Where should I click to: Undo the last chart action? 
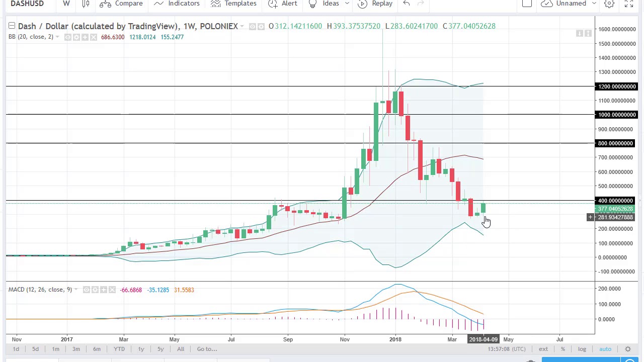pyautogui.click(x=407, y=4)
